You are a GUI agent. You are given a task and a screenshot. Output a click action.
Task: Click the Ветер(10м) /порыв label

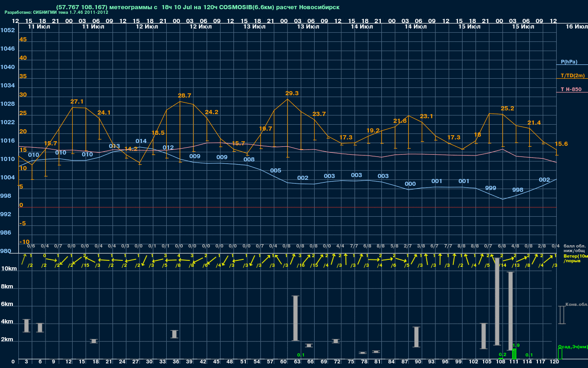(x=575, y=258)
